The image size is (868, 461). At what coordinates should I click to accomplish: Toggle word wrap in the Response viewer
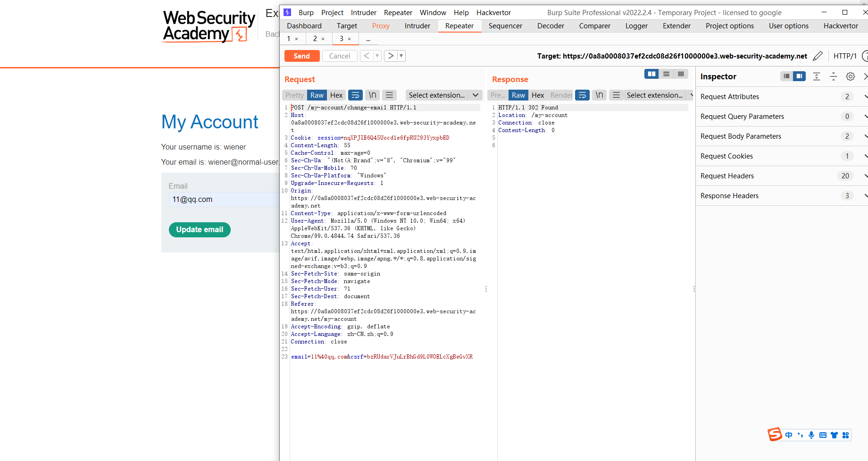click(x=582, y=95)
